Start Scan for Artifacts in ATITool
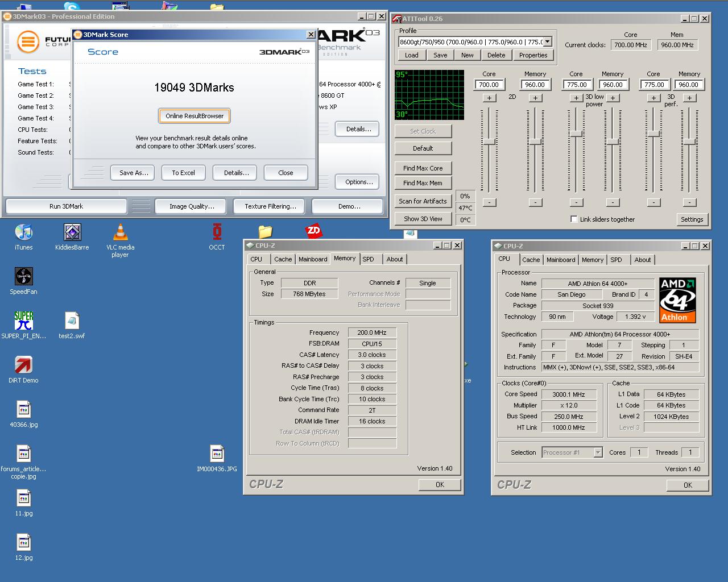This screenshot has height=582, width=728. pos(423,201)
